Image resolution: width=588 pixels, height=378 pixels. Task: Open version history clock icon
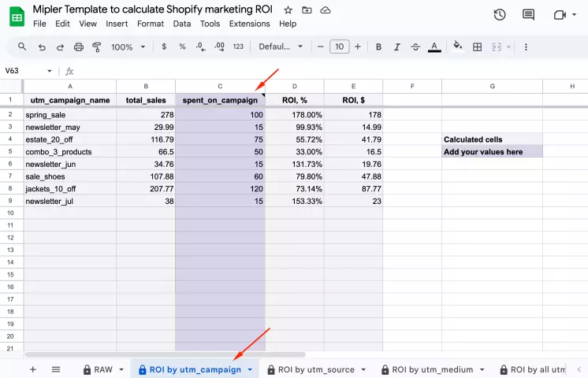coord(499,15)
